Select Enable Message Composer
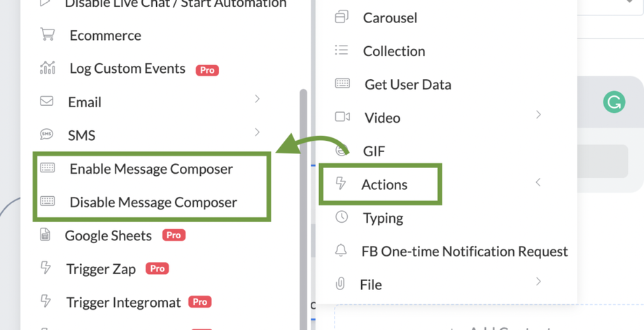The height and width of the screenshot is (330, 644). [x=151, y=169]
